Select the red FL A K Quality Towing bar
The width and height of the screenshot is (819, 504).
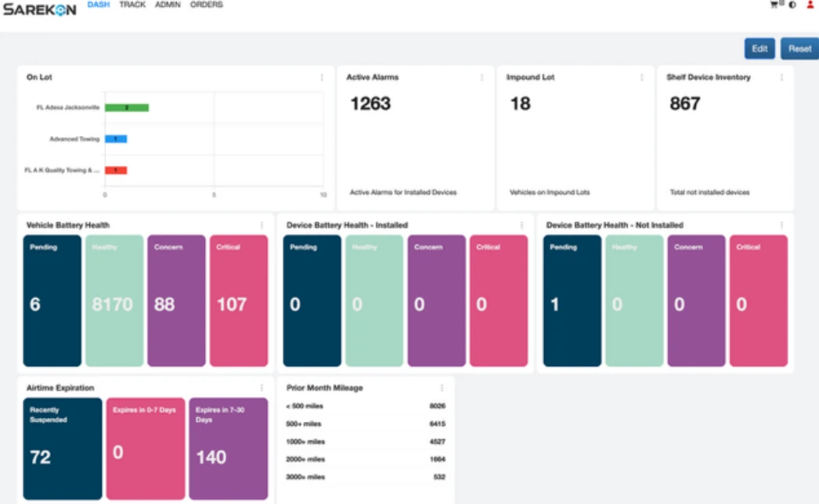click(116, 171)
